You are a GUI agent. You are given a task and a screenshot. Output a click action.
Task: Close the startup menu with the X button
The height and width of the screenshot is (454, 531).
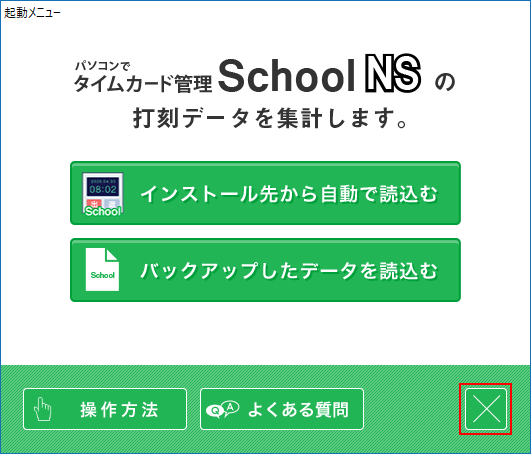click(486, 409)
